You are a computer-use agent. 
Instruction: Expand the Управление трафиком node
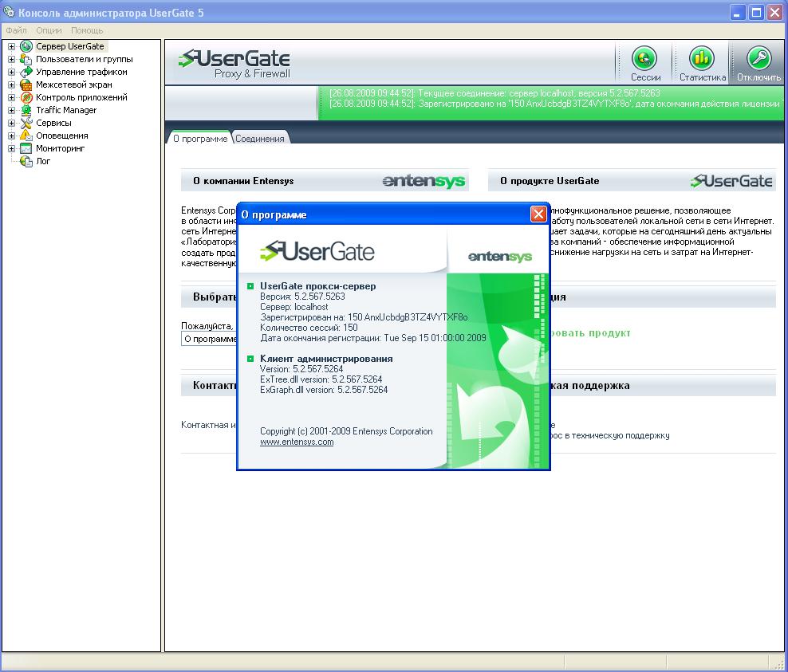point(12,72)
